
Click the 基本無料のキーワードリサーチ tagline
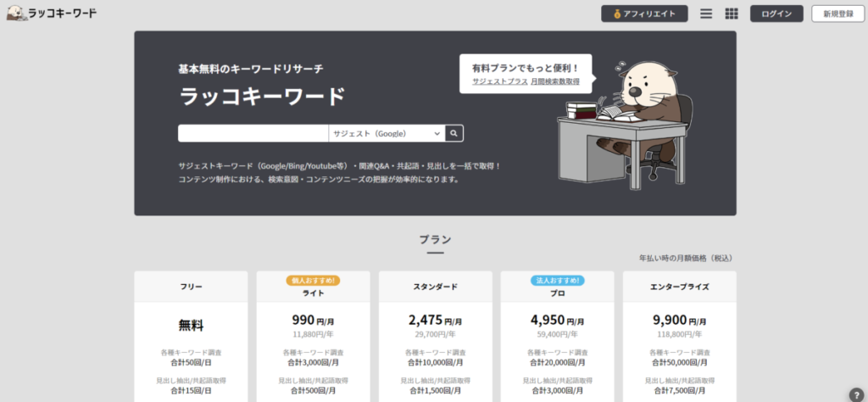[x=251, y=70]
